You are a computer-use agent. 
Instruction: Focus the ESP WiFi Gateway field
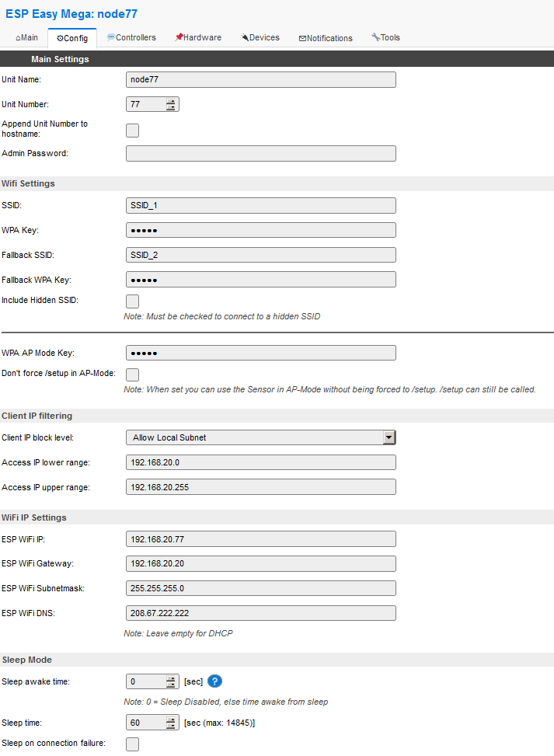[x=260, y=563]
